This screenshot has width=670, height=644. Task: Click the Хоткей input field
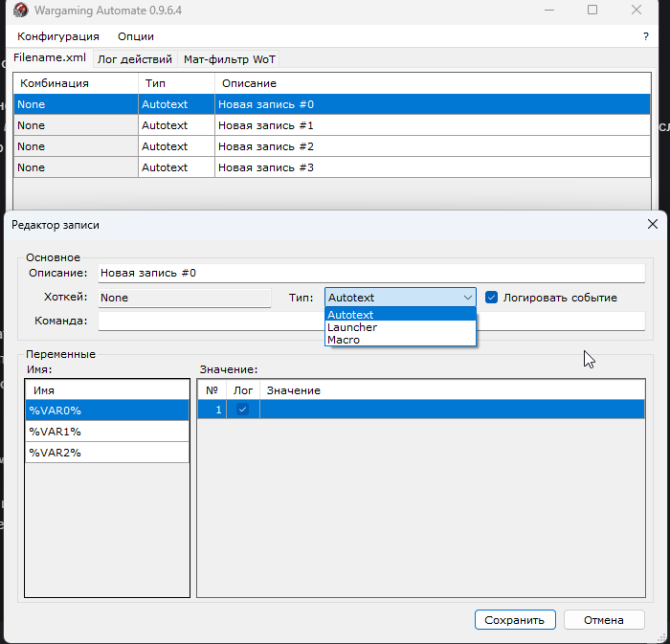point(185,298)
